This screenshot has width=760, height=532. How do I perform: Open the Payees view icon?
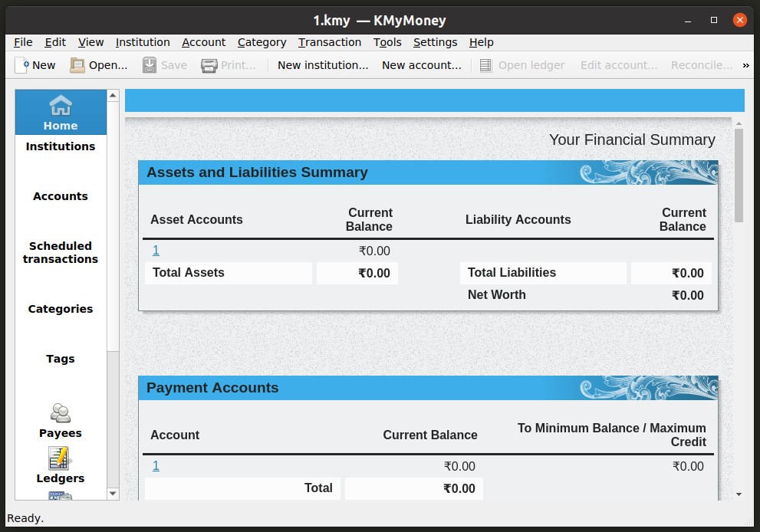[x=61, y=414]
